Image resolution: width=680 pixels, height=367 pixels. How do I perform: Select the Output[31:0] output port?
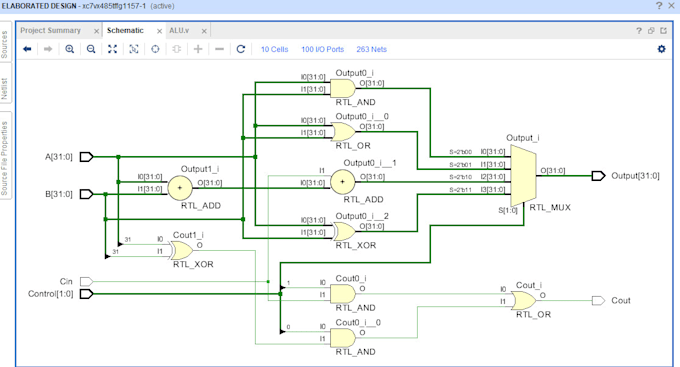tap(598, 176)
